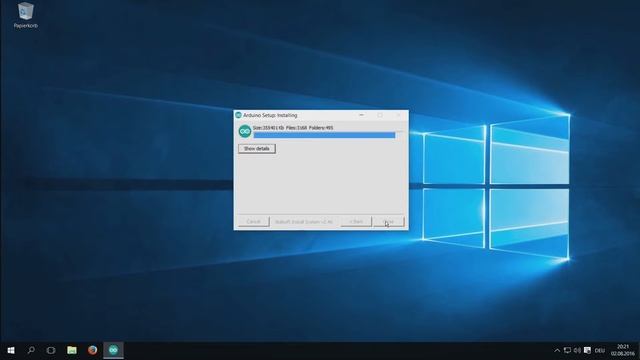The image size is (640, 360).
Task: Click the Arduino logo beside the progress bar
Action: [x=244, y=131]
